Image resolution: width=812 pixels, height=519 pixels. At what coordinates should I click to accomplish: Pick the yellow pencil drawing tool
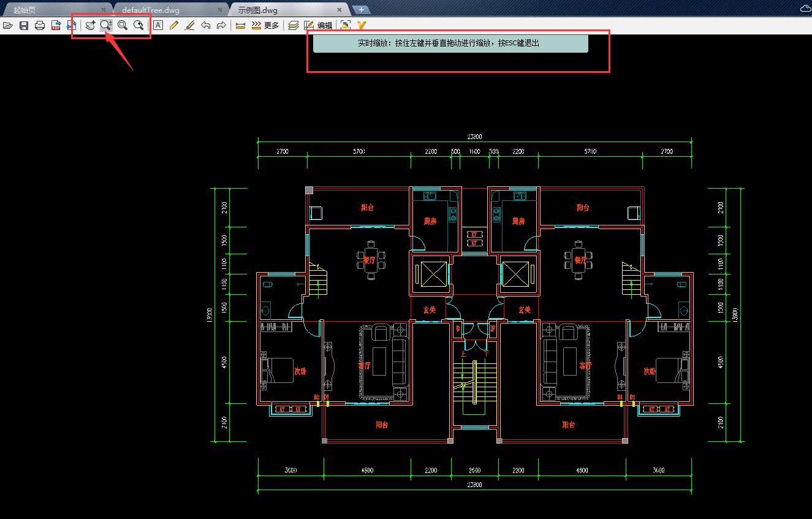coord(174,26)
